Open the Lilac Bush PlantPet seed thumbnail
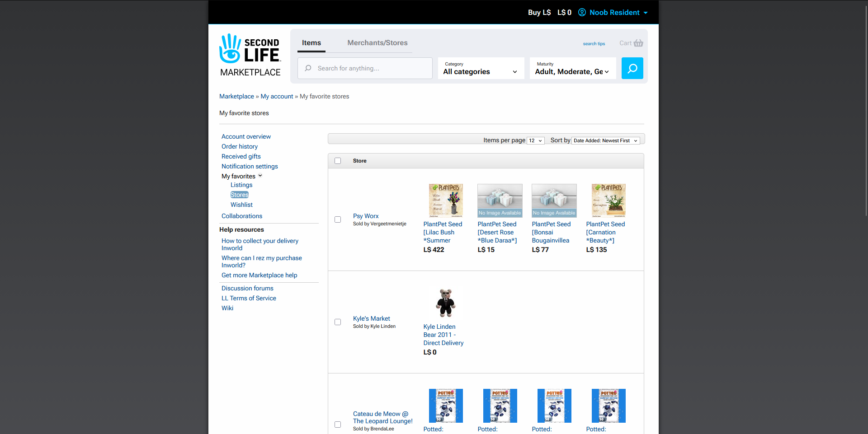Viewport: 868px width, 434px height. (445, 201)
